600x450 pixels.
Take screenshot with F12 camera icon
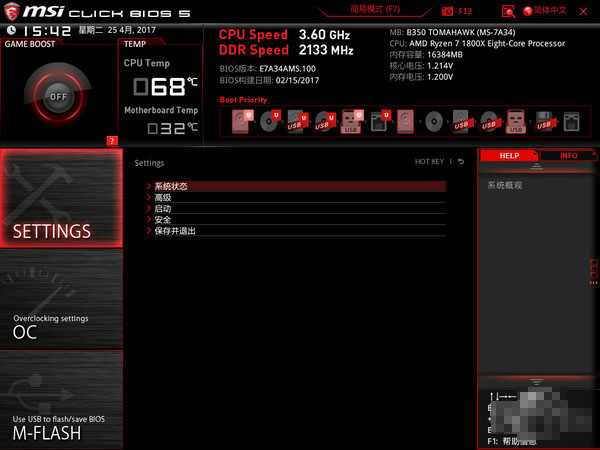(x=447, y=11)
